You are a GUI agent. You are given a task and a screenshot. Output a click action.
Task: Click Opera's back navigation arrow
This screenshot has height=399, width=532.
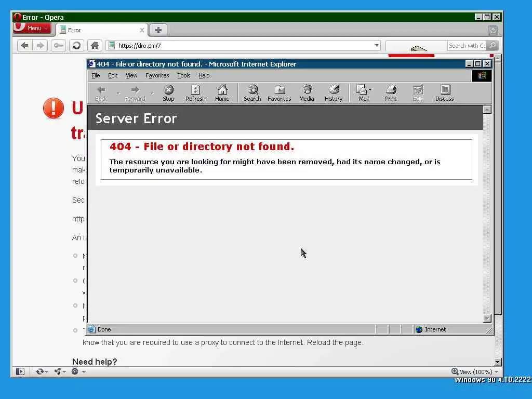24,46
